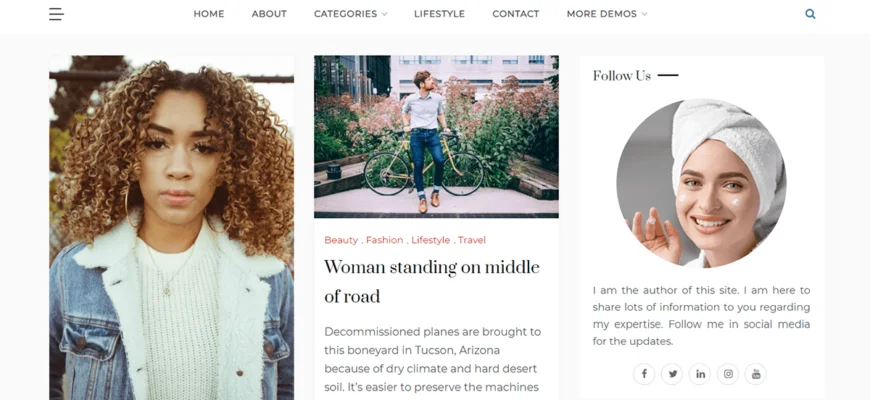The width and height of the screenshot is (870, 400).
Task: Open the LinkedIn social profile icon
Action: coord(700,374)
